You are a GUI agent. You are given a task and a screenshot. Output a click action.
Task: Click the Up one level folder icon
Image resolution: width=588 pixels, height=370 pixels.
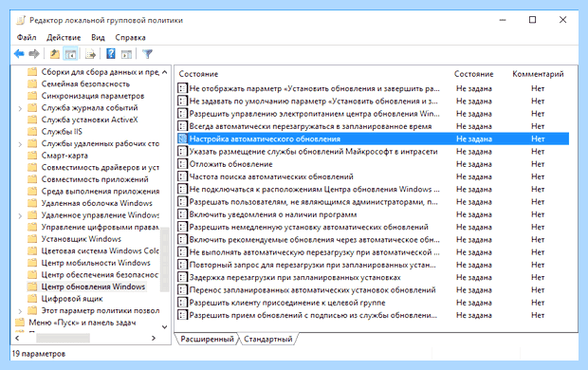(55, 54)
